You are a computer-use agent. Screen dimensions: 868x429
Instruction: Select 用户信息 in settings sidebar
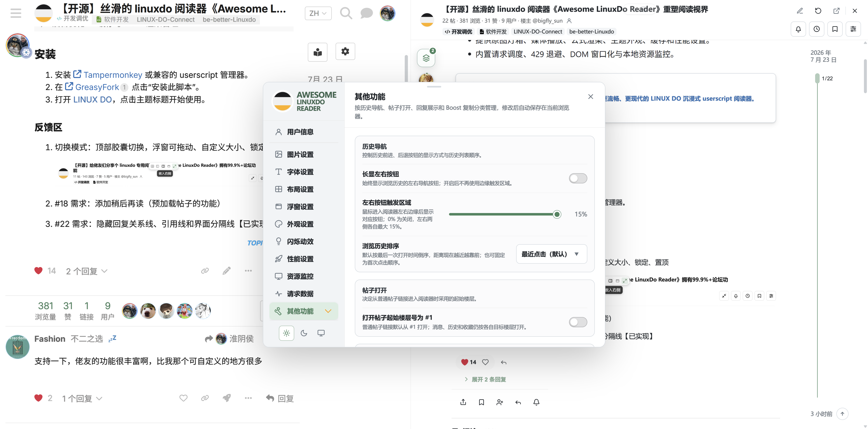point(303,132)
